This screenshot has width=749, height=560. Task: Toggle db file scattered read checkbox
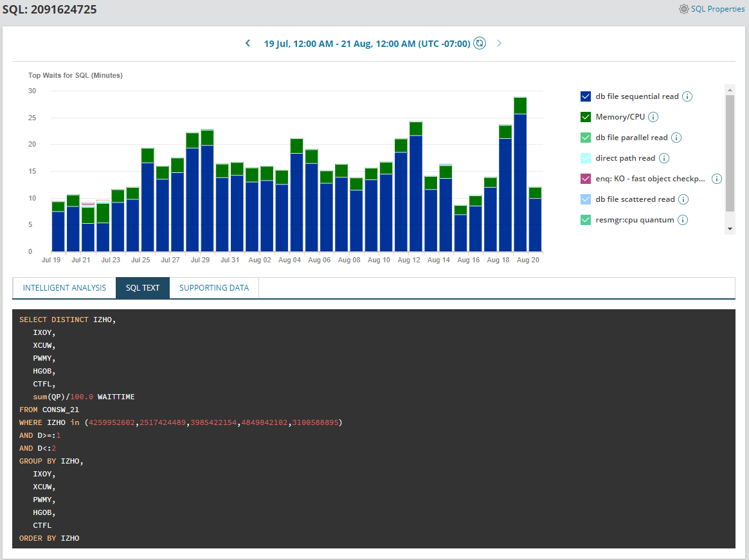pos(586,199)
